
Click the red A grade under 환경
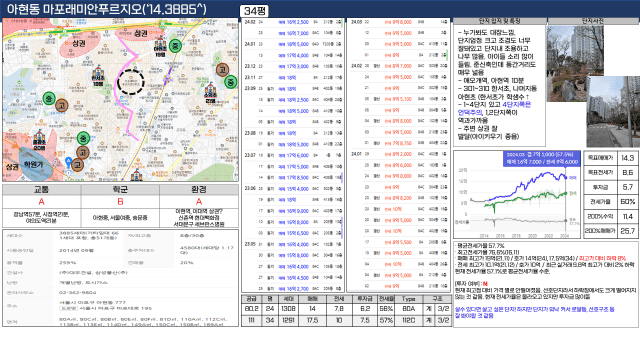[x=199, y=202]
